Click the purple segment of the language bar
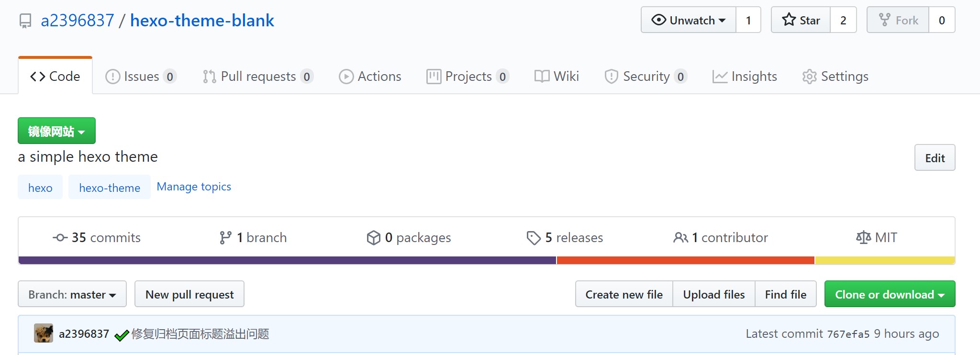 287,261
